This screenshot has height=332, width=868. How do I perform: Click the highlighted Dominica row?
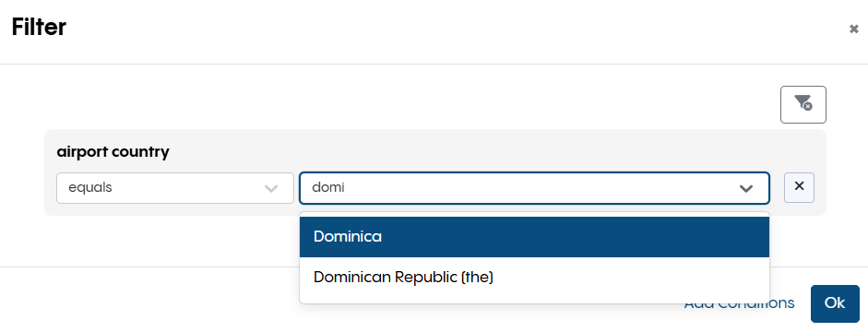(x=534, y=237)
